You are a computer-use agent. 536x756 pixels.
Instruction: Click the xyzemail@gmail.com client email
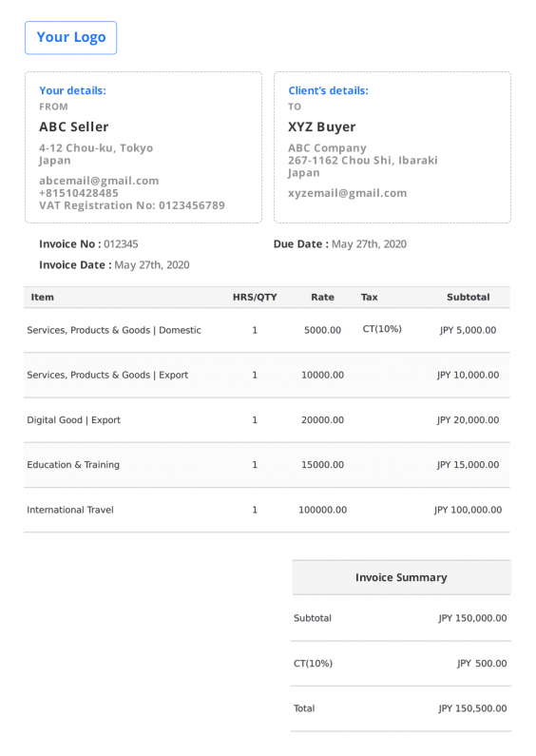click(x=348, y=193)
